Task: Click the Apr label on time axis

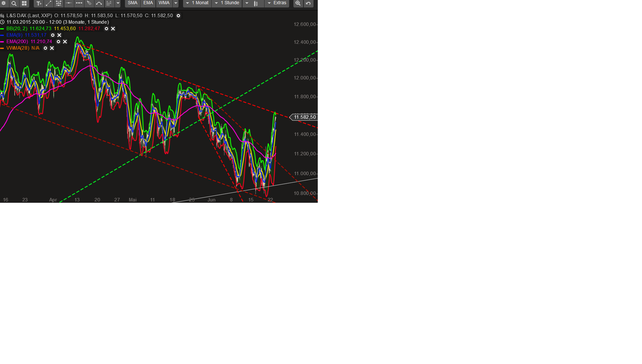Action: [x=53, y=200]
